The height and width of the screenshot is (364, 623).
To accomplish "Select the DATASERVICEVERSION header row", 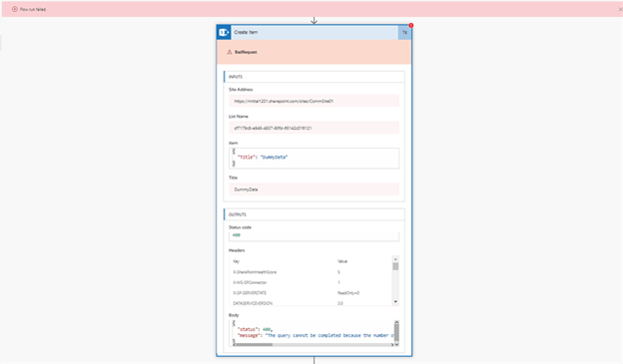I will point(311,303).
